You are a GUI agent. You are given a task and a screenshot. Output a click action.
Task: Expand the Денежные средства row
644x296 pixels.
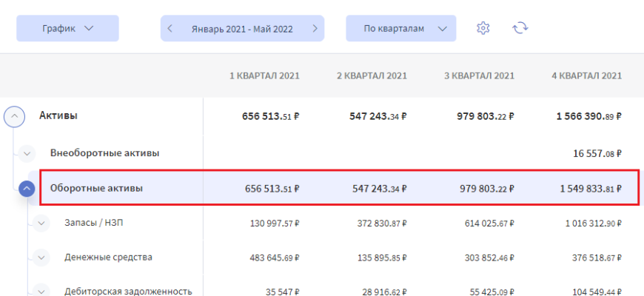coord(40,258)
